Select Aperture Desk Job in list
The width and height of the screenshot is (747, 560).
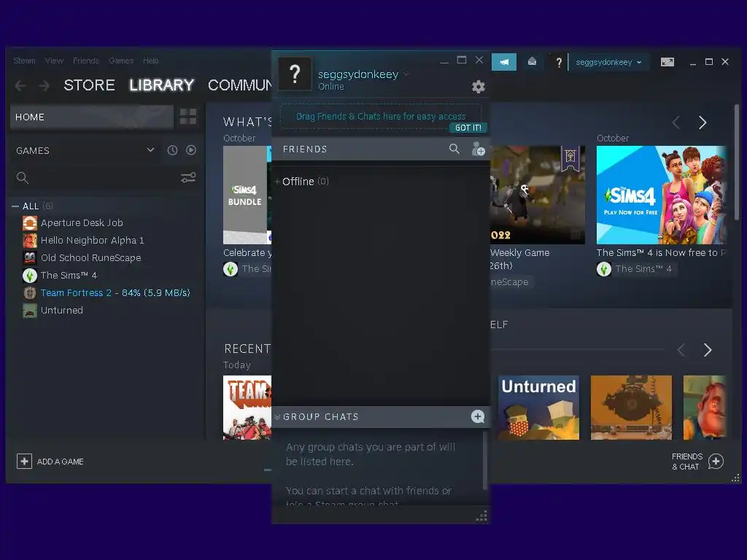pos(82,223)
